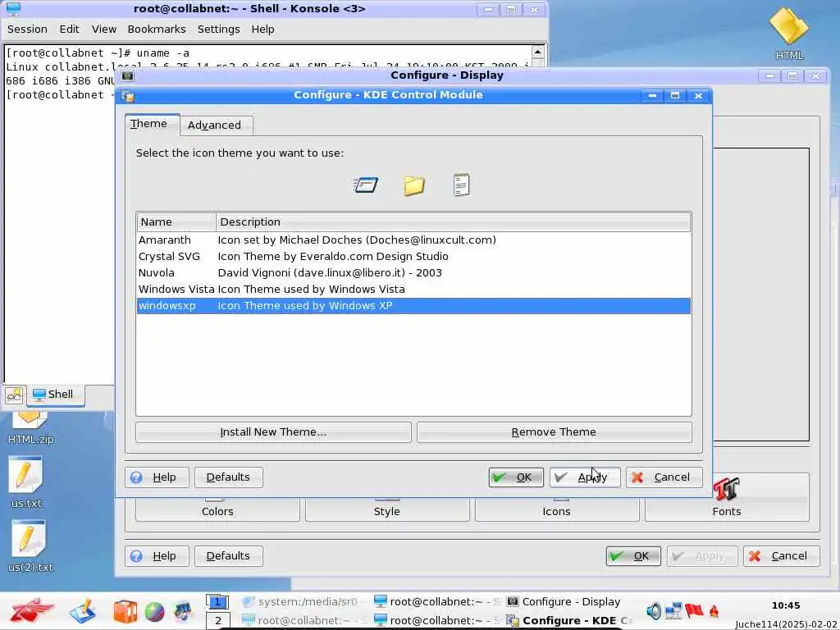
Task: Open Colors section in Configure Display
Action: coord(217,509)
